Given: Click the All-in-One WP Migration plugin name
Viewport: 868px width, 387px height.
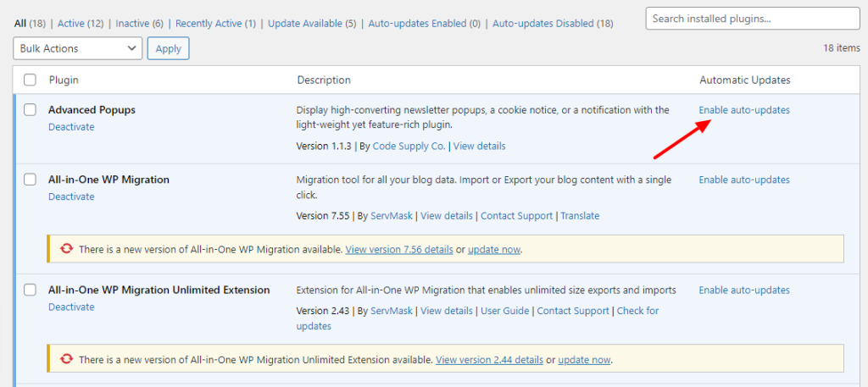Looking at the screenshot, I should (108, 180).
